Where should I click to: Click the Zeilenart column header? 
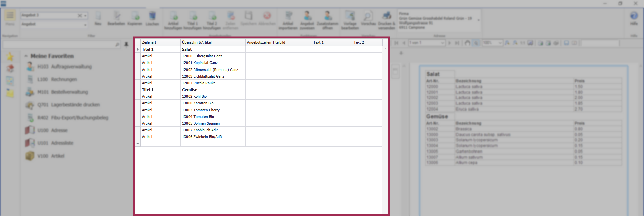tap(160, 42)
